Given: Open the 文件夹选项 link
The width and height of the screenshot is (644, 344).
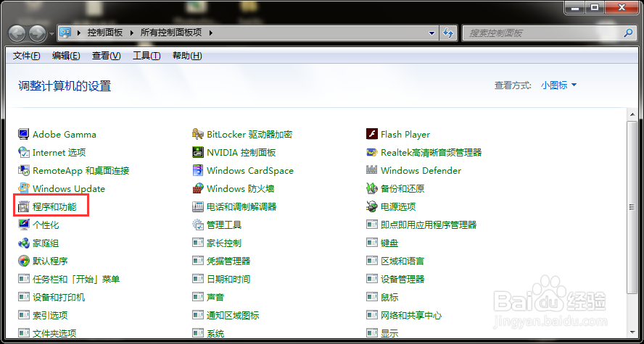Looking at the screenshot, I should tap(54, 333).
